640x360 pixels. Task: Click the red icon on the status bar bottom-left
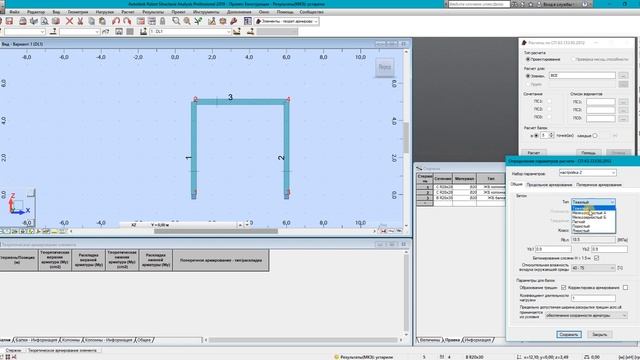click(14, 357)
